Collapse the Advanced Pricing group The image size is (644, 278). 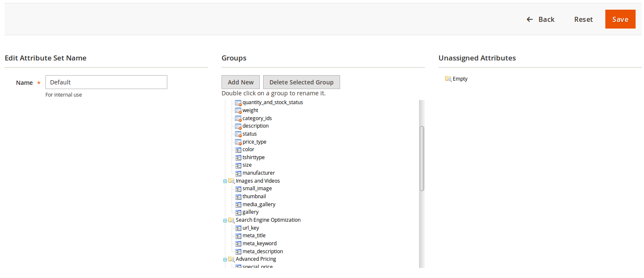(x=225, y=259)
